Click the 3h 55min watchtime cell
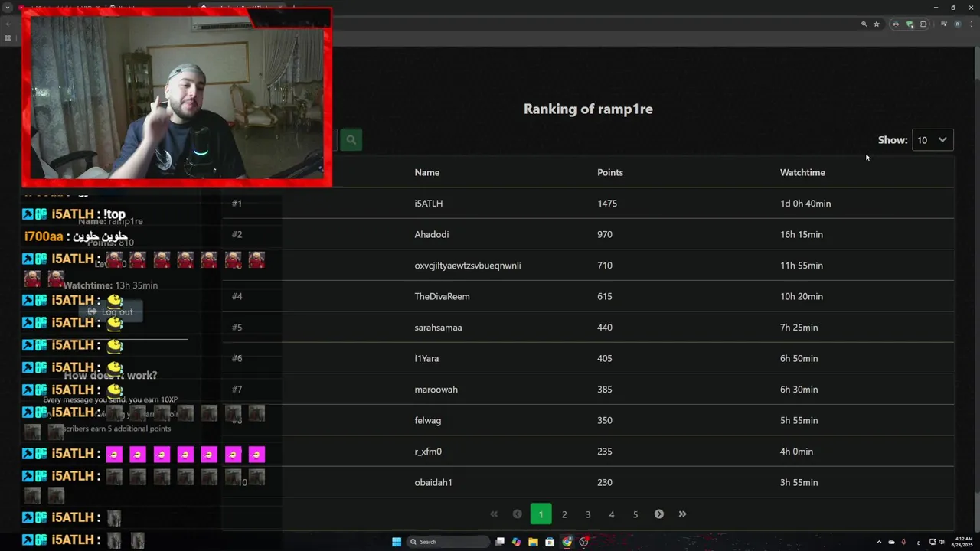980x551 pixels. 799,482
